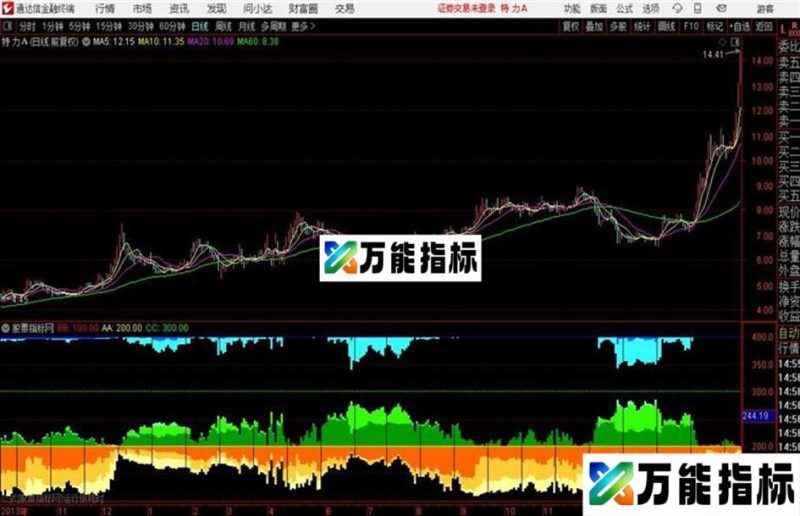This screenshot has height=516, width=800.
Task: Click the MA20: 10.69 value label
Action: (210, 42)
